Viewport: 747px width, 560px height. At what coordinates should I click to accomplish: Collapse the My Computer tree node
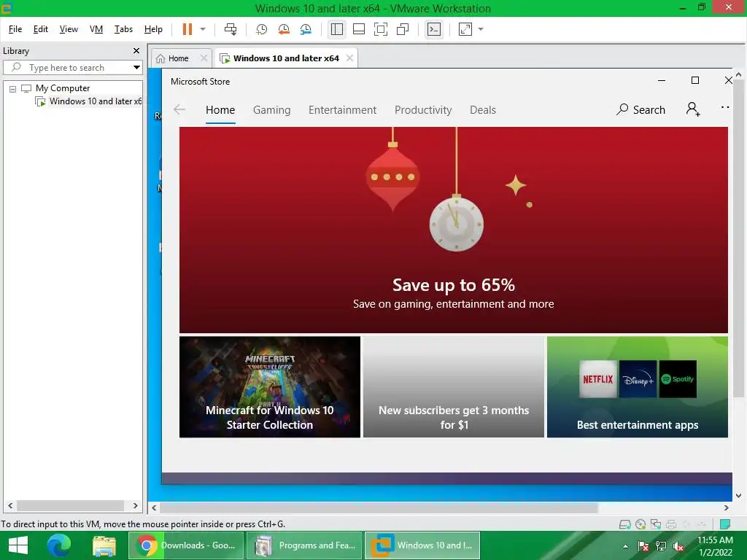13,88
